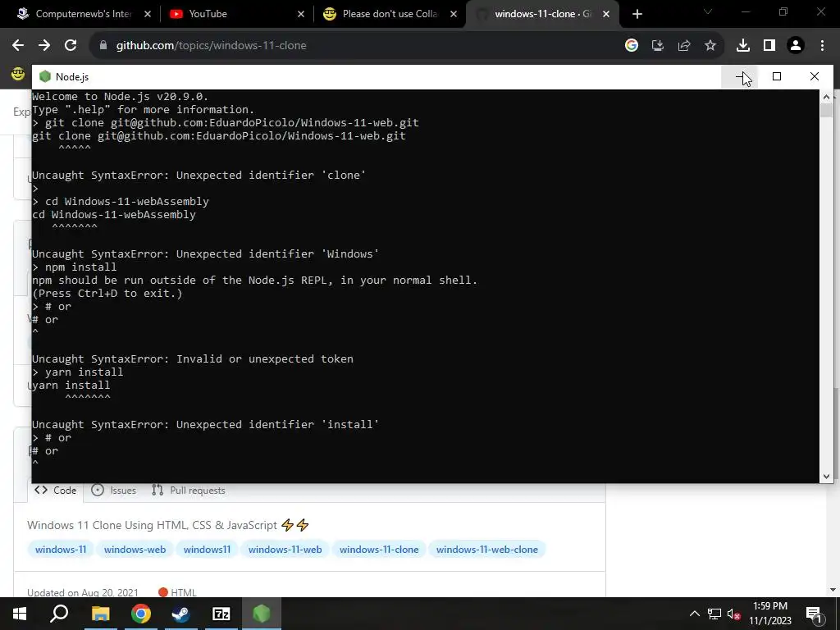Image resolution: width=840 pixels, height=630 pixels.
Task: Toggle Chrome side panel
Action: point(769,46)
